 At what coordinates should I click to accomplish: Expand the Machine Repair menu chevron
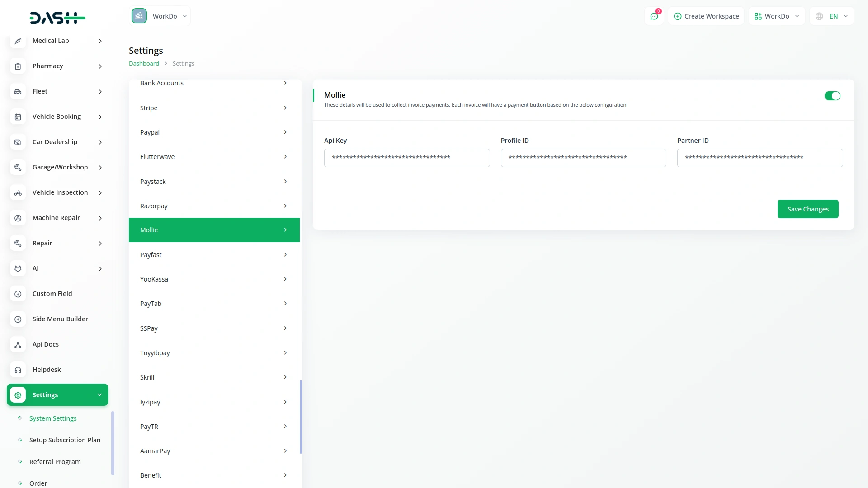tap(100, 218)
